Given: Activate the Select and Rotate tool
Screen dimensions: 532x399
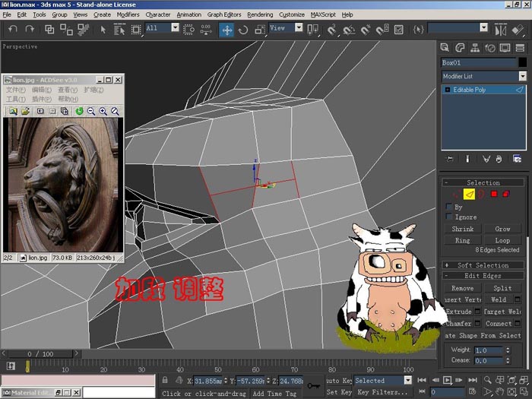Looking at the screenshot, I should pyautogui.click(x=243, y=30).
